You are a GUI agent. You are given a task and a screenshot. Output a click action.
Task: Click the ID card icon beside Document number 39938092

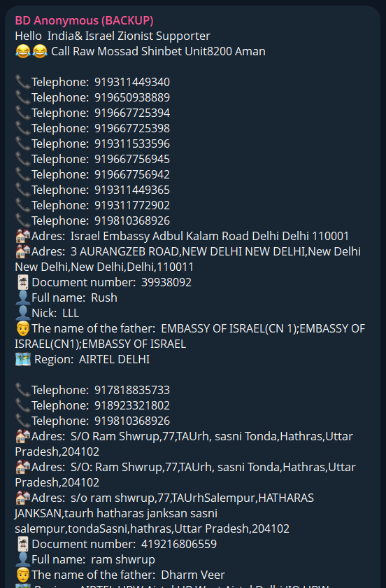point(23,282)
